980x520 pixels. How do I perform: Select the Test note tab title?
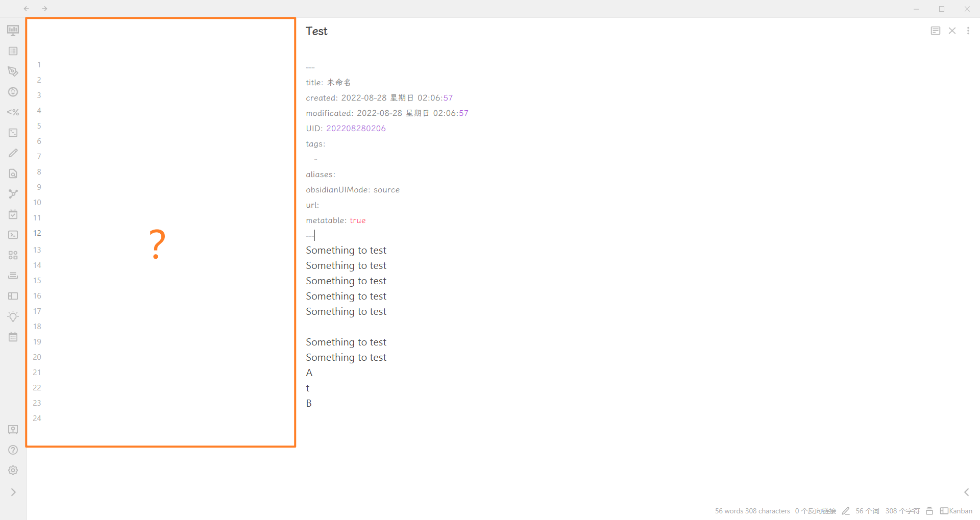pos(316,31)
